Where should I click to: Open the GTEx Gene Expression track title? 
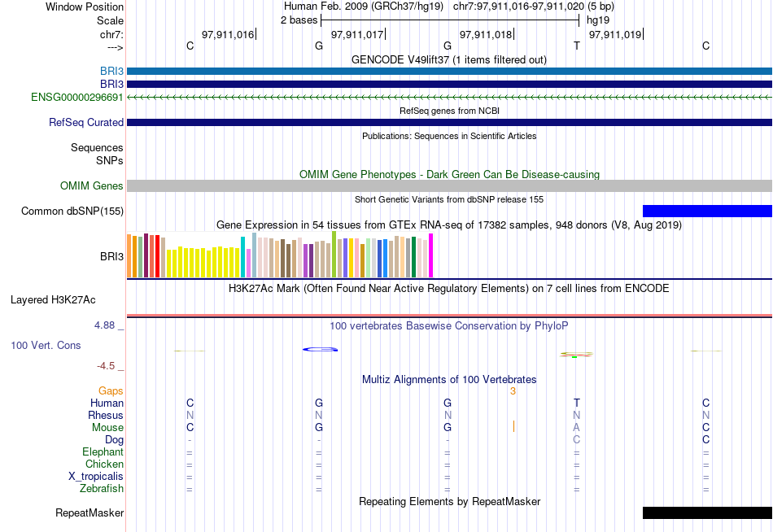click(x=449, y=225)
